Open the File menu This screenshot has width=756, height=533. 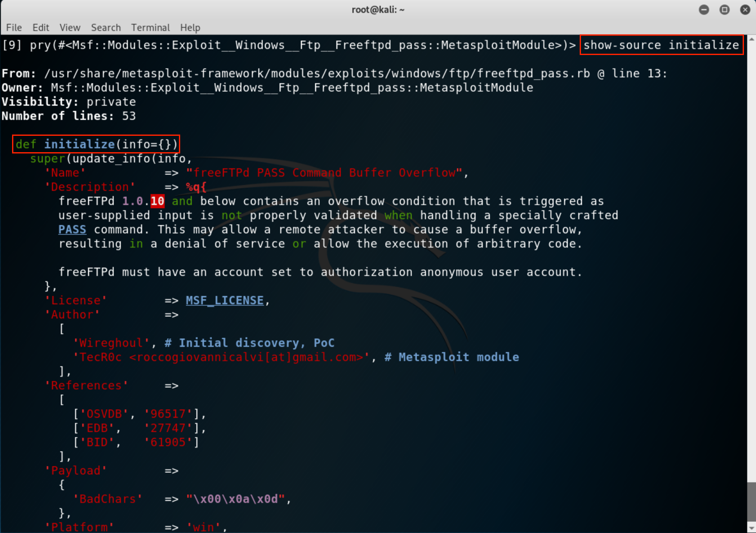[14, 28]
